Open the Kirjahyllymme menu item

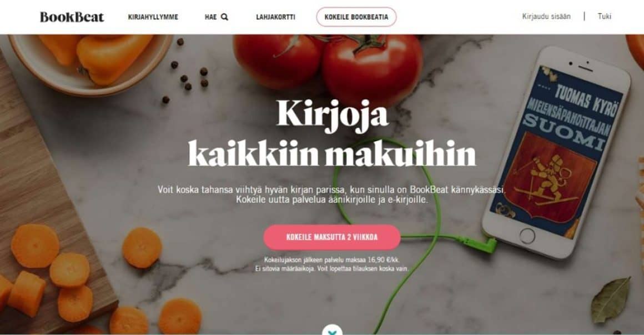pyautogui.click(x=153, y=17)
